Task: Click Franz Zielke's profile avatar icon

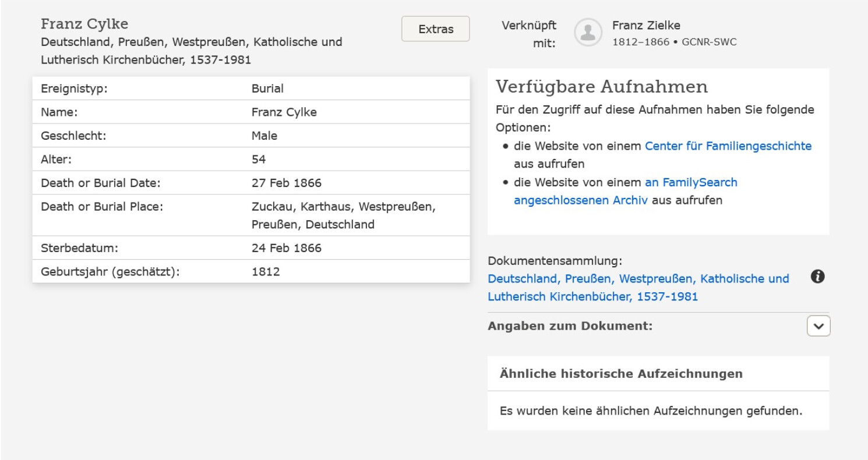Action: [x=588, y=33]
